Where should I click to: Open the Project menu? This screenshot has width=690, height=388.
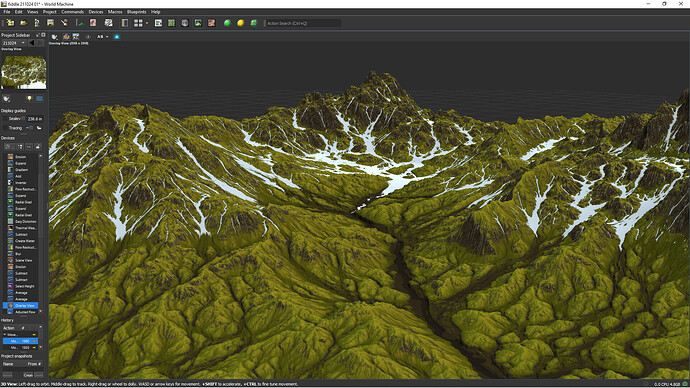pos(50,12)
